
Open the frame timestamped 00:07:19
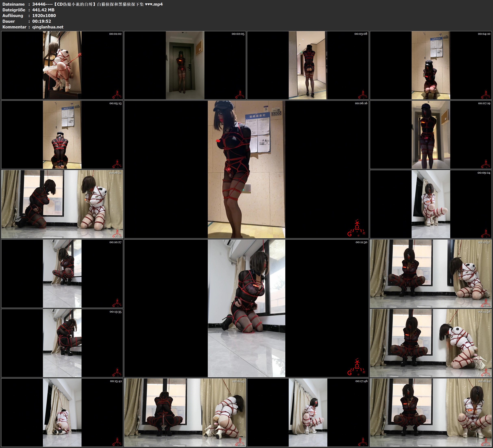pyautogui.click(x=431, y=134)
